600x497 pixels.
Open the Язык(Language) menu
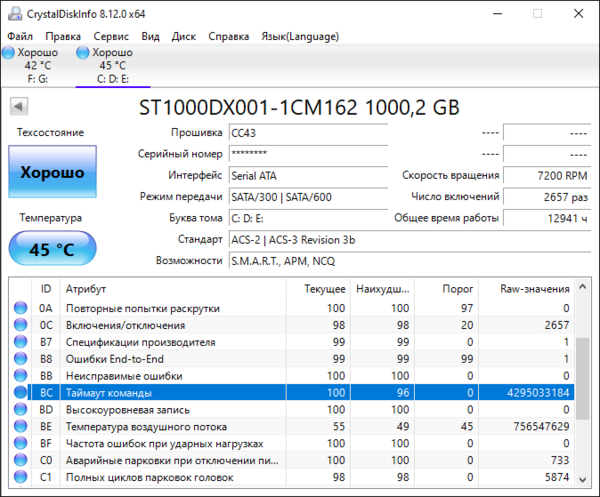click(x=300, y=36)
